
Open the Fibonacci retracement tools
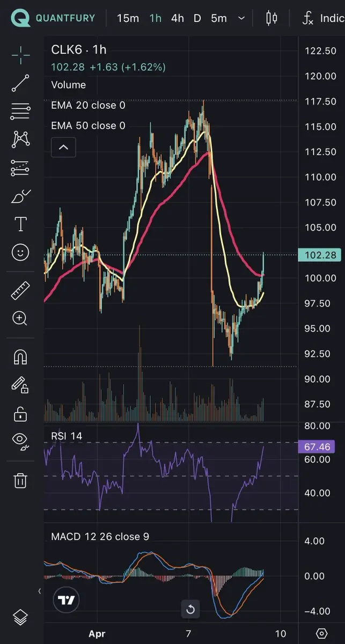[x=20, y=111]
